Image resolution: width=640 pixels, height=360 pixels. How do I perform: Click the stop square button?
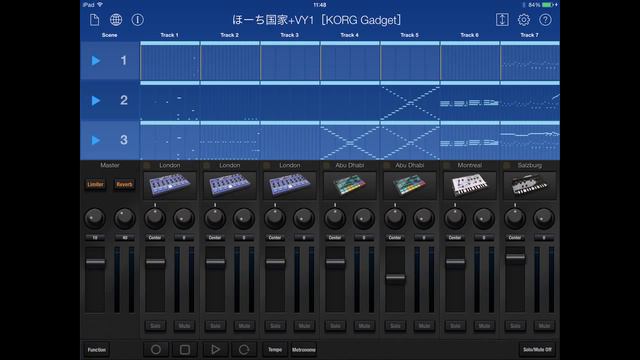click(185, 350)
